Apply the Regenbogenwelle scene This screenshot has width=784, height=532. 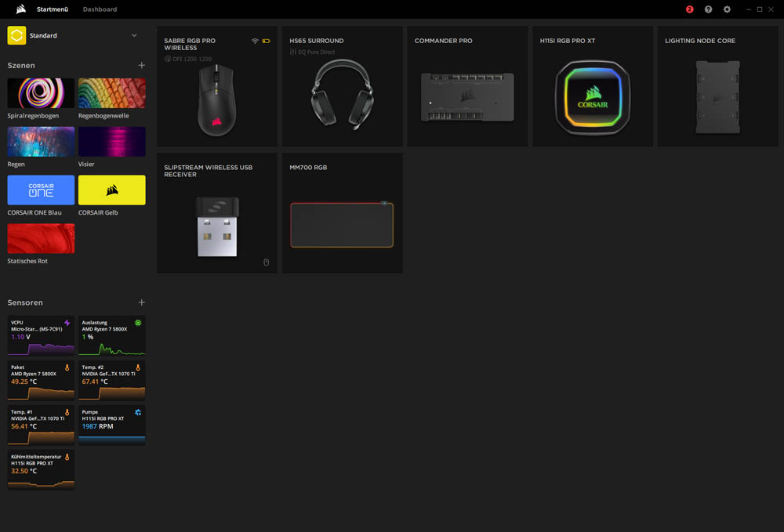112,93
